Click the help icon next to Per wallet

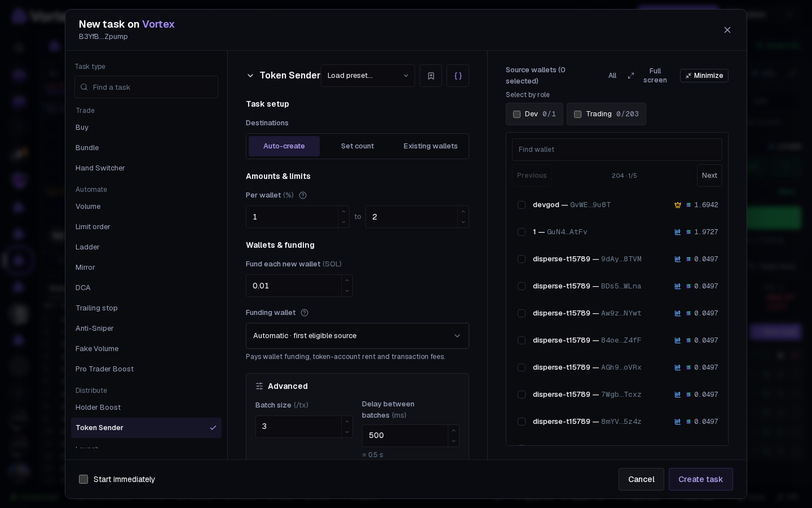(x=303, y=195)
